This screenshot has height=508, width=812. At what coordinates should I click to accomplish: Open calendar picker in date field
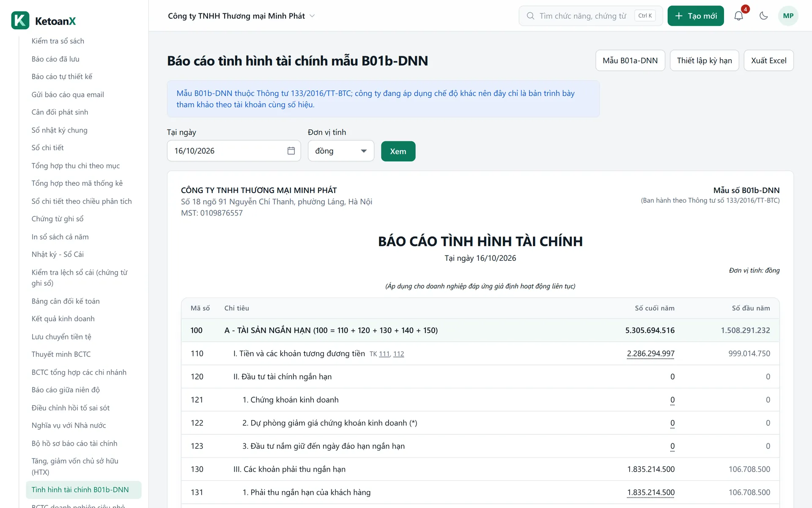coord(291,151)
